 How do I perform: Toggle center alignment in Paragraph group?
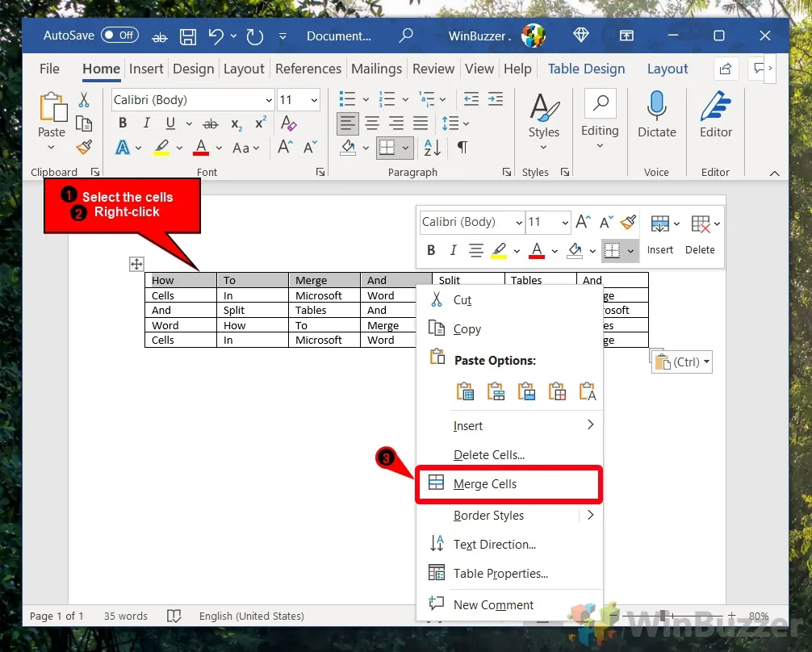coord(372,123)
